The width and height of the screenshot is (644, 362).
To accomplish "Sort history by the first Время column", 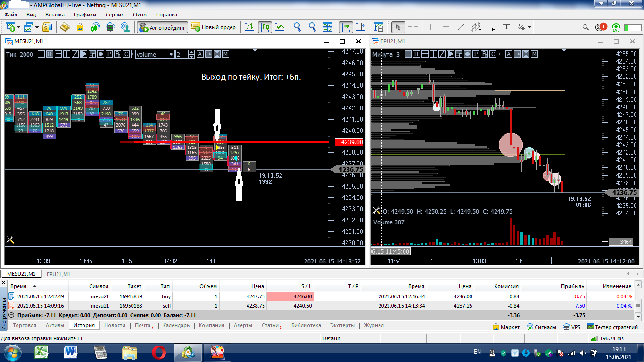I will pos(38,286).
